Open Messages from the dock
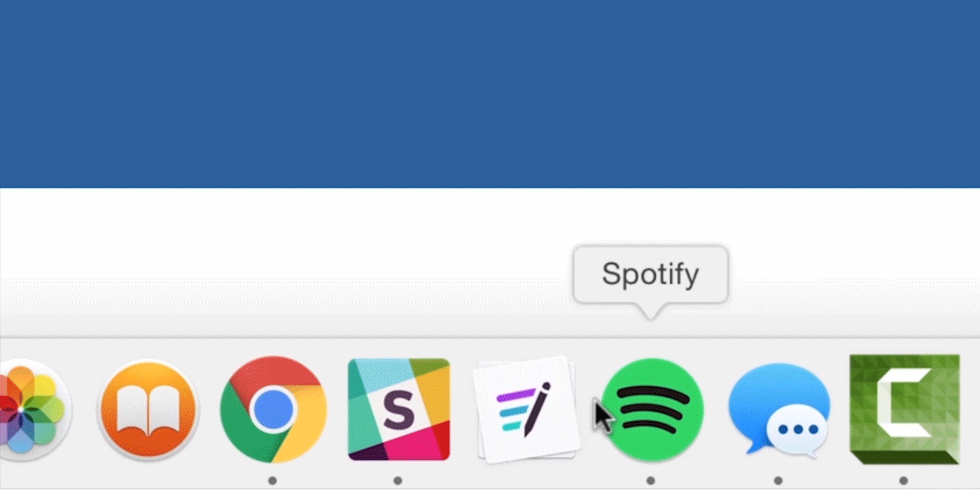 778,411
